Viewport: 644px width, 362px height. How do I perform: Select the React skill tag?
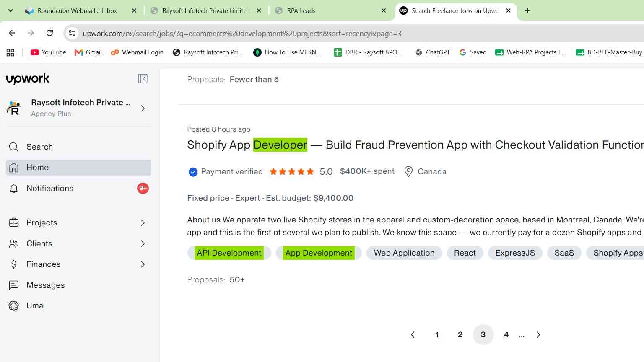[465, 253]
